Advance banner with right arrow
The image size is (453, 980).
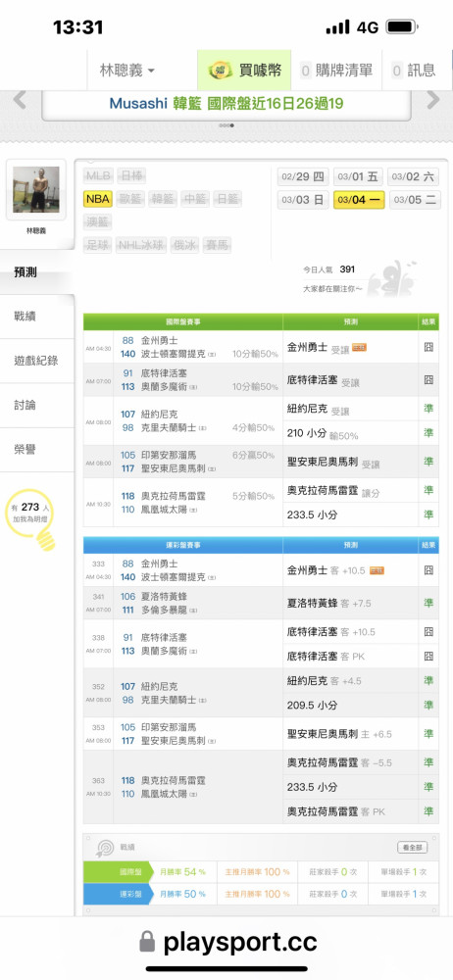pos(433,100)
